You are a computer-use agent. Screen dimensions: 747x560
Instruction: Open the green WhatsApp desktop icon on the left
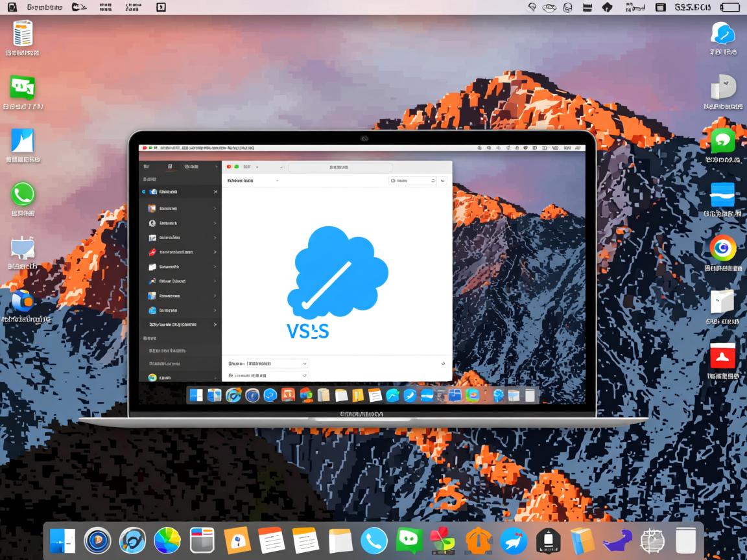[23, 194]
